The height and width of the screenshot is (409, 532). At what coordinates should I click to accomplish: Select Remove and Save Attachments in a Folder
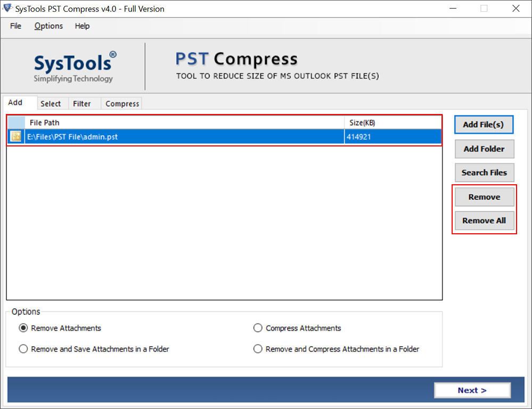tap(94, 349)
